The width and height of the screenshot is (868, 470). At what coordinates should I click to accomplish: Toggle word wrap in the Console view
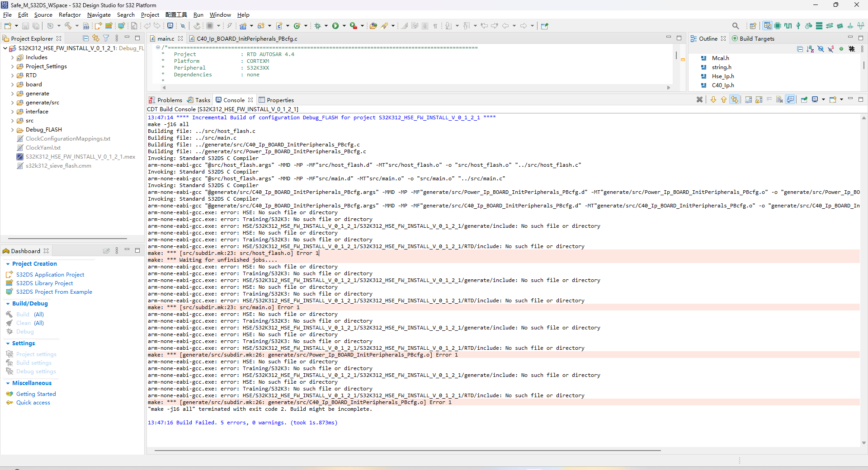770,99
